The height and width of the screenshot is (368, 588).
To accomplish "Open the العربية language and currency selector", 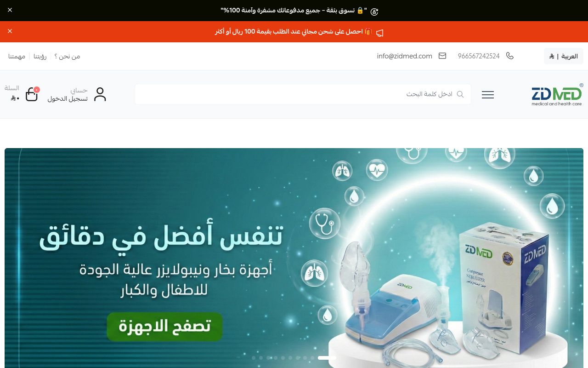I will click(x=564, y=56).
